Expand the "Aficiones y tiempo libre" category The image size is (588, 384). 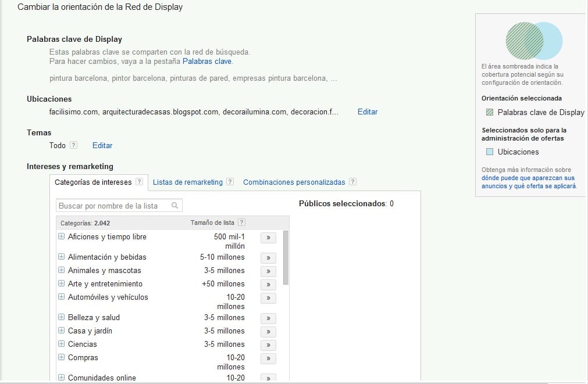point(62,237)
